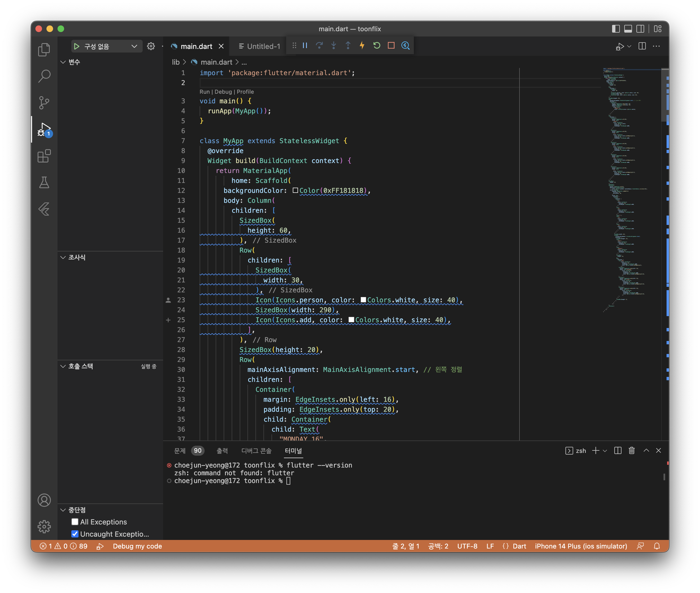Viewport: 700px width, 593px height.
Task: Click the hot reload lightning icon
Action: 362,46
